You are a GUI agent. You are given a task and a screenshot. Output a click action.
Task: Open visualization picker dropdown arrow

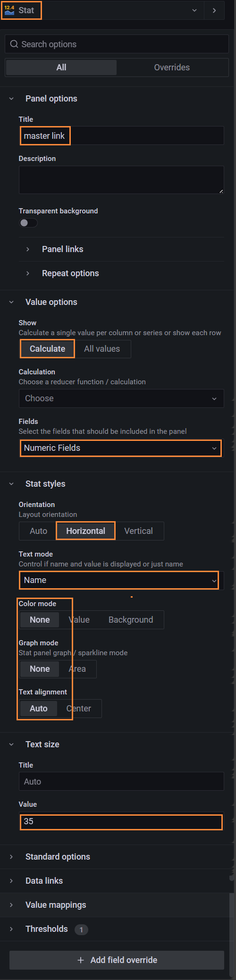tap(194, 10)
